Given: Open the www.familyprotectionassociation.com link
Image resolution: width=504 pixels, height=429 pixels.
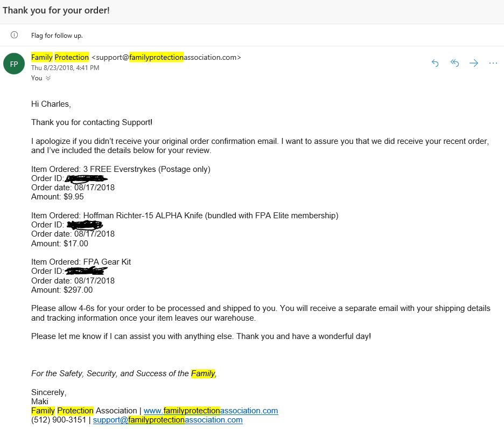Looking at the screenshot, I should click(211, 411).
